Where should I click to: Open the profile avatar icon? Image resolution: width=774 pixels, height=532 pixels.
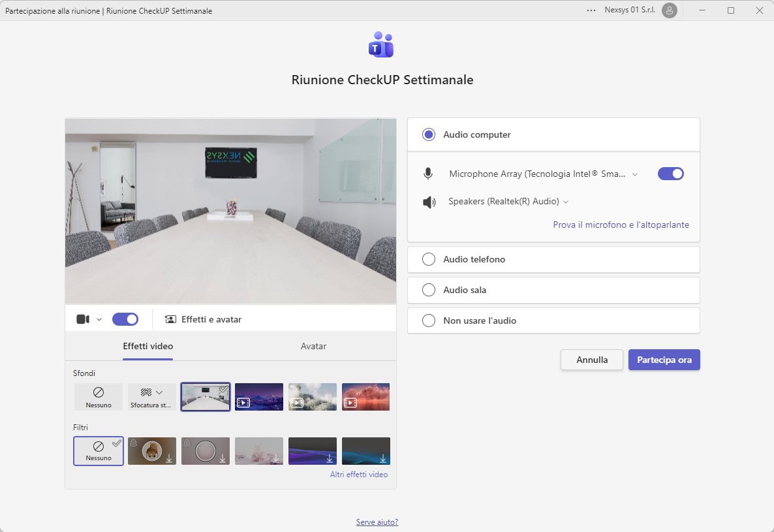point(670,10)
